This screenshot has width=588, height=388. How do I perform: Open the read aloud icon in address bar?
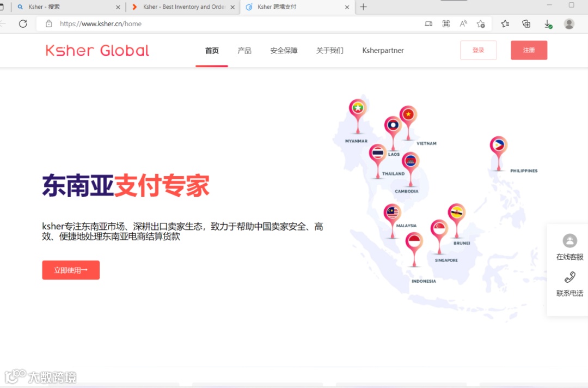point(463,23)
